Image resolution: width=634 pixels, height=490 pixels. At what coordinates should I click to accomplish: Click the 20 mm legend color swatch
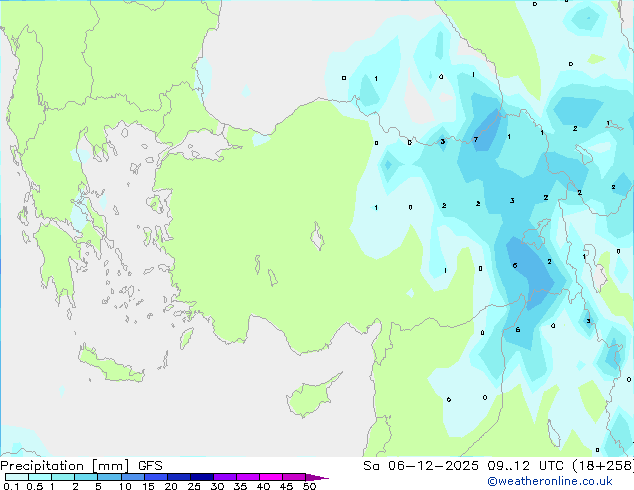click(x=178, y=477)
